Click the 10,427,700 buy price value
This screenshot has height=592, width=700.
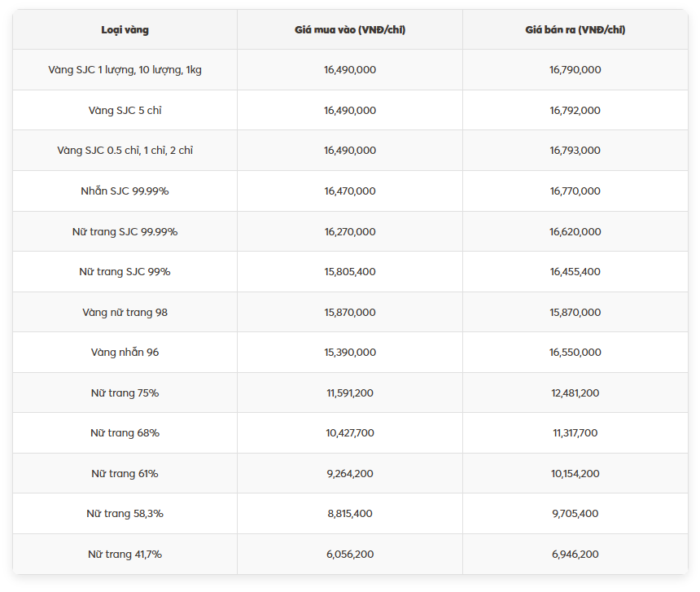(350, 433)
